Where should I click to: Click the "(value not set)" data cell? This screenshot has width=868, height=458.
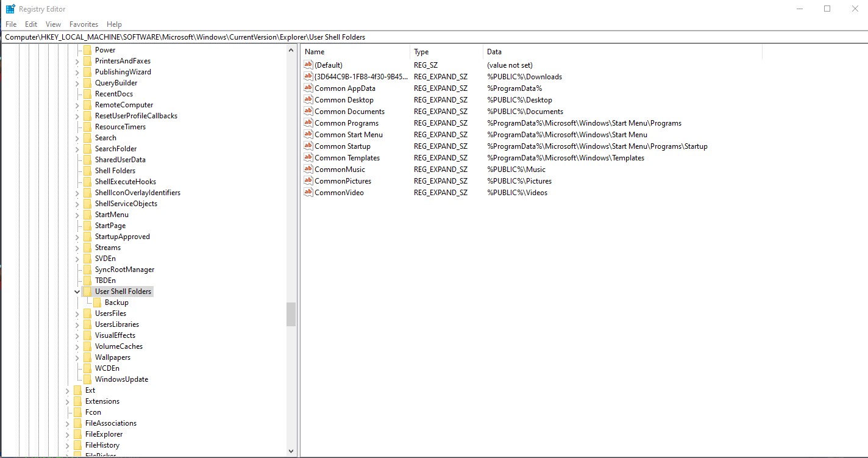[x=510, y=65]
